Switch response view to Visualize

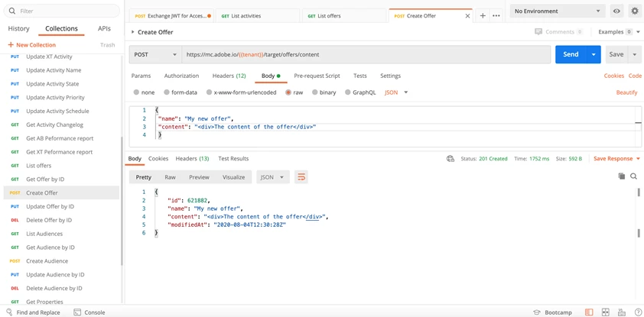pyautogui.click(x=234, y=177)
